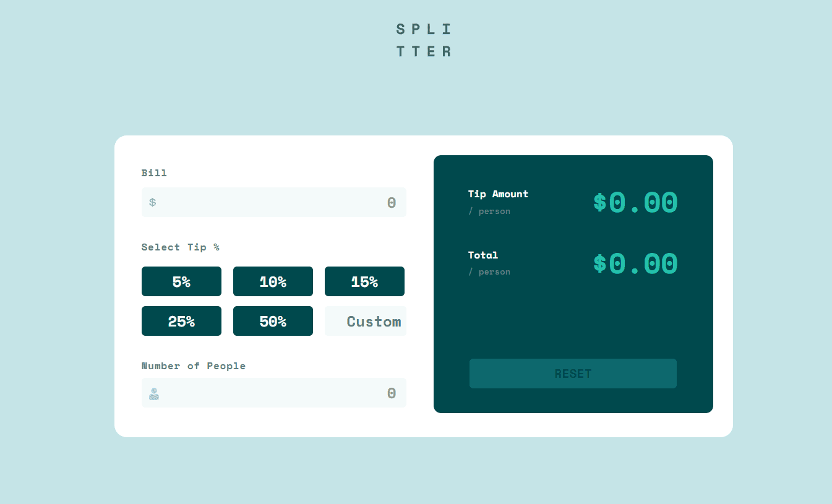Click the Tip Amount per person value

point(635,201)
